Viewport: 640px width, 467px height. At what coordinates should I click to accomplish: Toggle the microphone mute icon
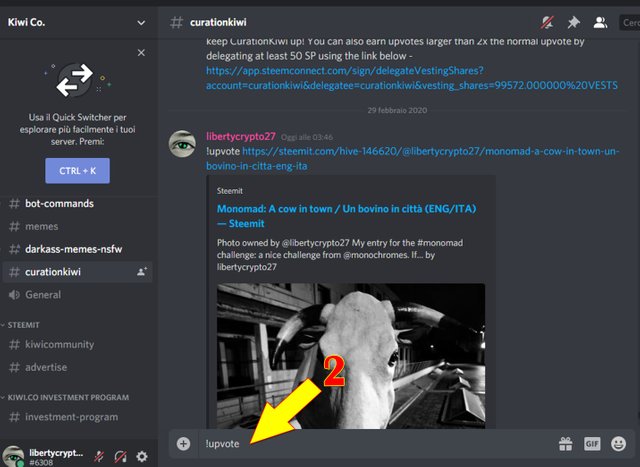(x=99, y=456)
